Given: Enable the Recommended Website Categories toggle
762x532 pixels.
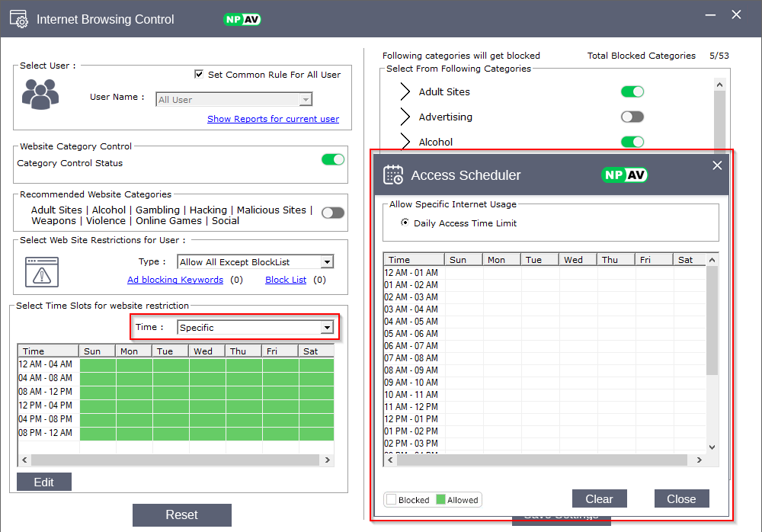Looking at the screenshot, I should (333, 213).
